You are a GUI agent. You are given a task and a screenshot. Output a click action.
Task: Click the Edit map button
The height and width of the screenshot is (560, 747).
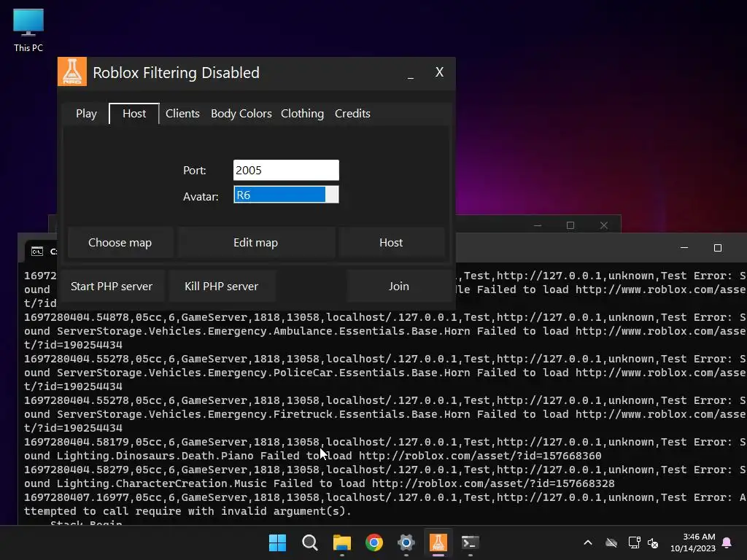(x=256, y=242)
